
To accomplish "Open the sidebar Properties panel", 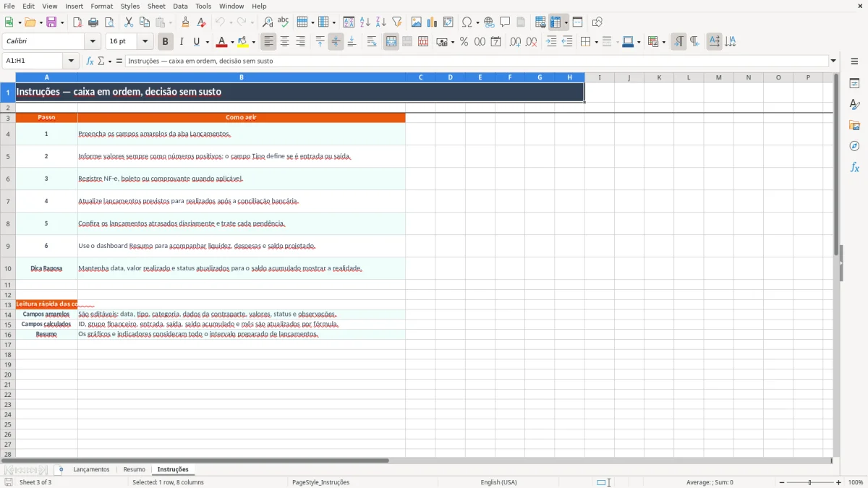I will pos(854,84).
